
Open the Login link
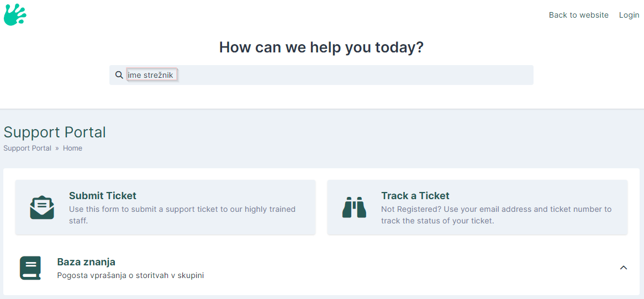tap(629, 15)
